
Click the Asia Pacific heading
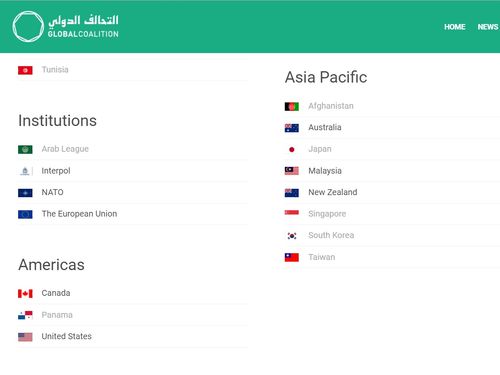pyautogui.click(x=326, y=77)
